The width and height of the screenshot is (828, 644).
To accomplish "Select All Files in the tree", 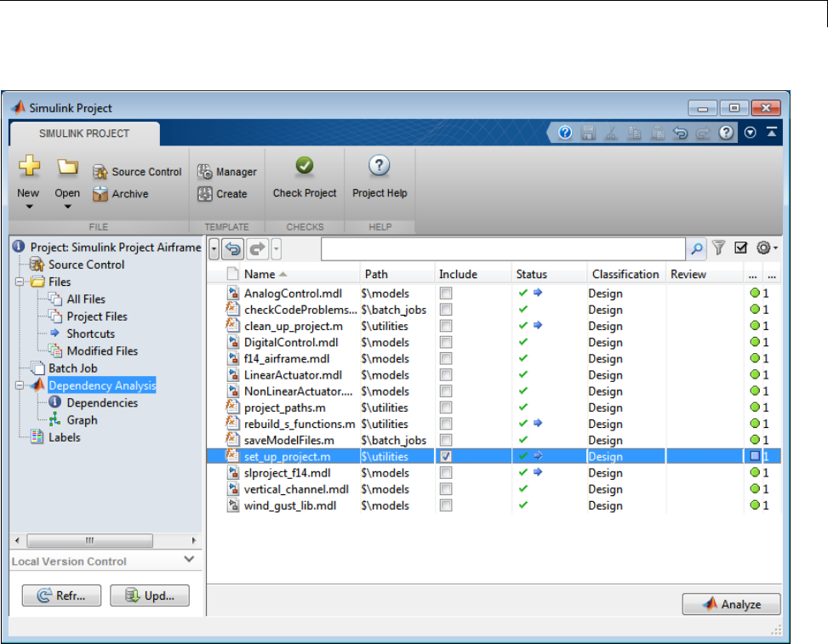I will point(86,299).
